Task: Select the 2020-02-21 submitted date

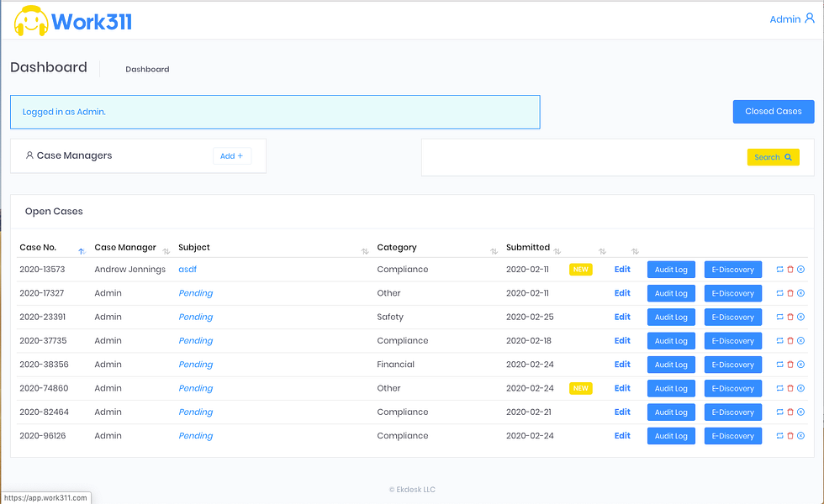Action: pos(529,412)
